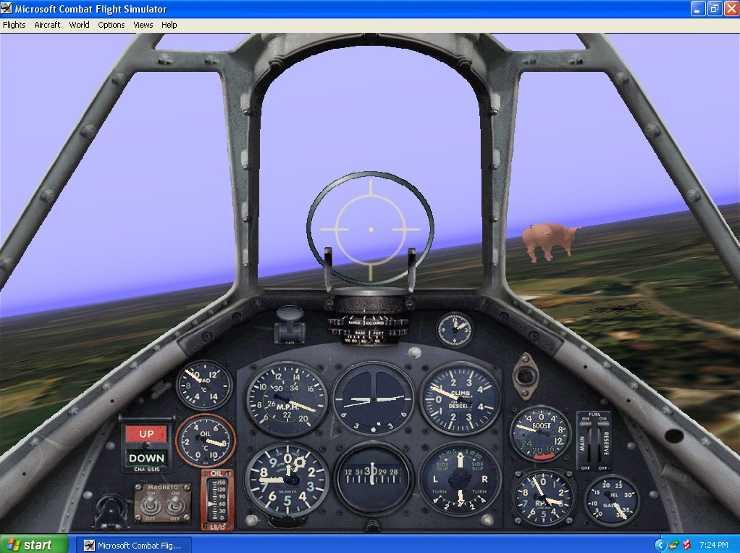Viewport: 740px width, 553px height.
Task: Click the small cockpit clock
Action: (454, 328)
